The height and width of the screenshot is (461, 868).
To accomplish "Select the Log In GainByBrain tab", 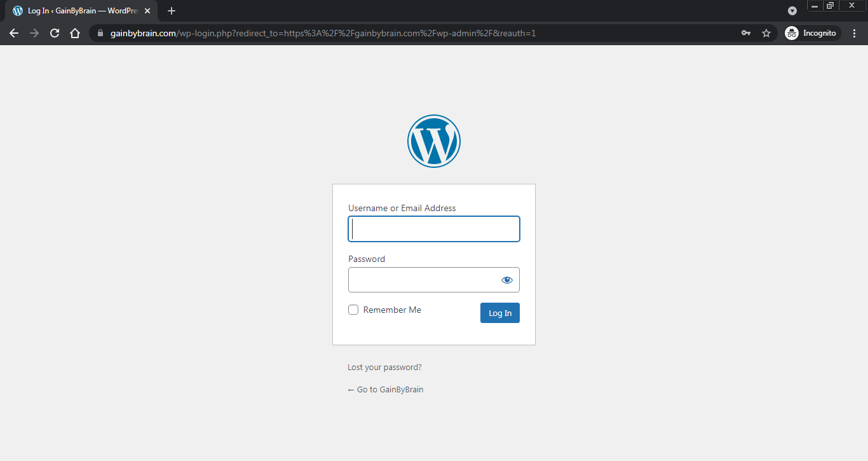I will [81, 11].
